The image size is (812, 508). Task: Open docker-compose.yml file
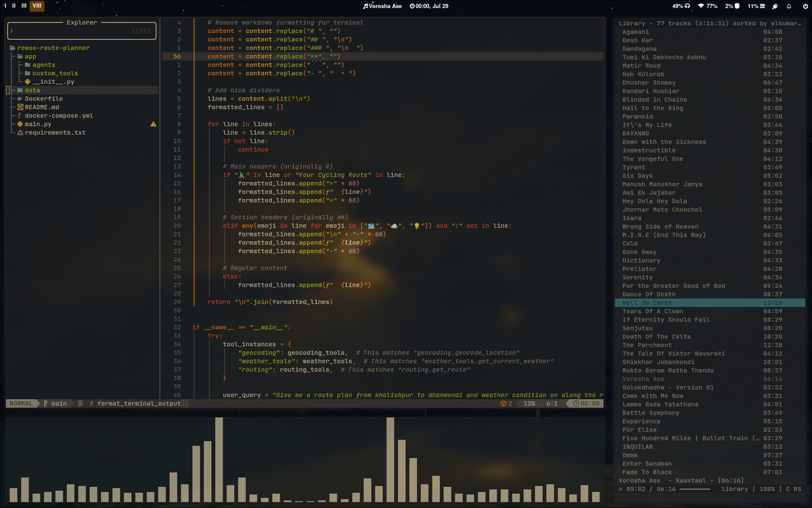(55, 115)
